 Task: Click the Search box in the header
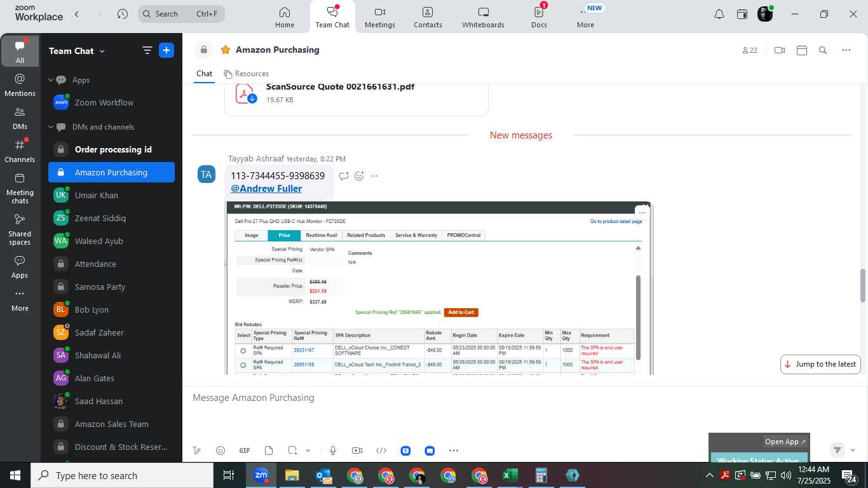pyautogui.click(x=181, y=13)
